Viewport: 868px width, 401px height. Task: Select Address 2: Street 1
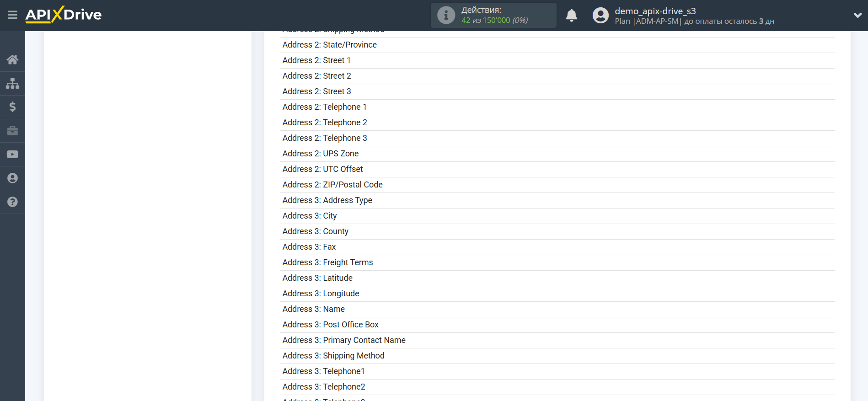coord(557,60)
